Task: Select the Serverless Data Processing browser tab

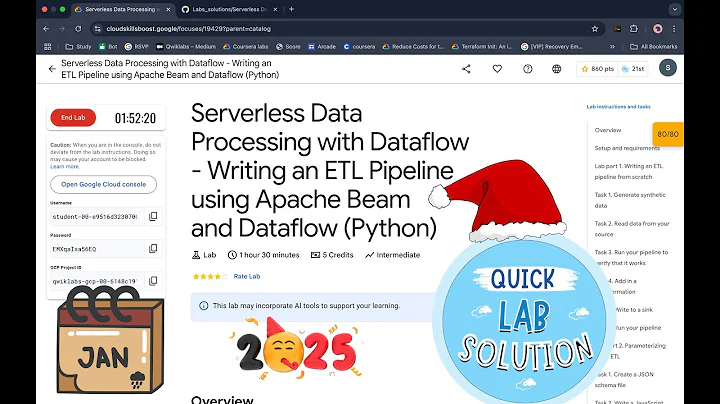Action: click(x=123, y=9)
